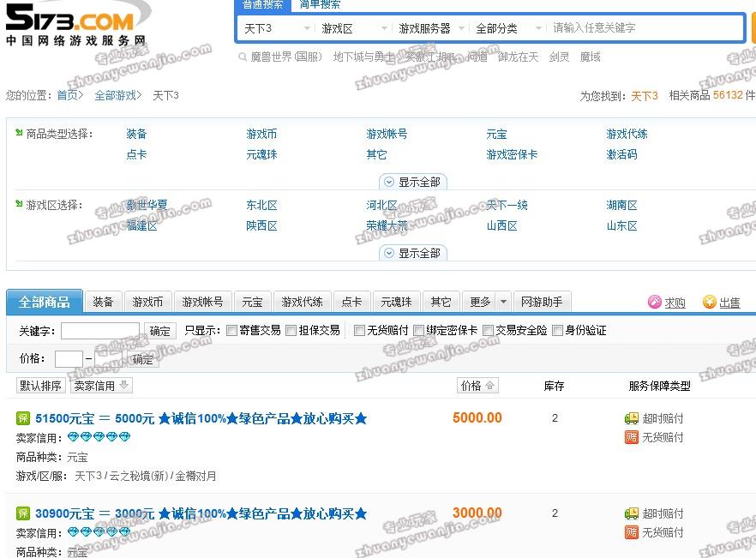
Task: Enable the 无货赔付 filter checkbox
Action: pyautogui.click(x=359, y=330)
